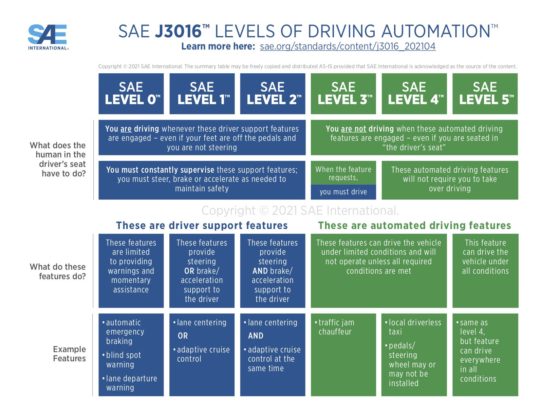Image resolution: width=560 pixels, height=420 pixels.
Task: Select the SAE Level 3 header box
Action: tap(343, 94)
